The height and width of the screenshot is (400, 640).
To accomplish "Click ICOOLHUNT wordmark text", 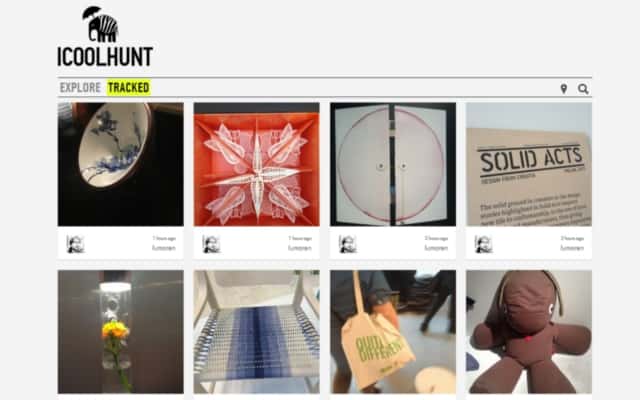I will click(x=105, y=57).
